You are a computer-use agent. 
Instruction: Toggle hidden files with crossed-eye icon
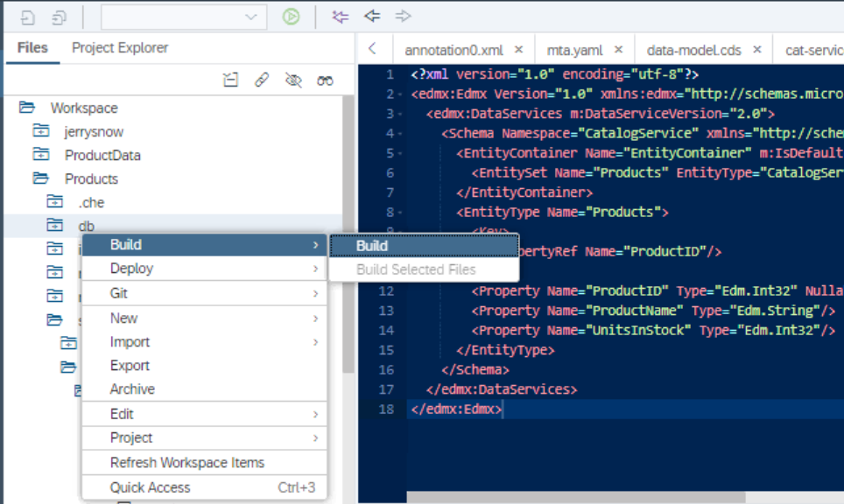(x=293, y=80)
